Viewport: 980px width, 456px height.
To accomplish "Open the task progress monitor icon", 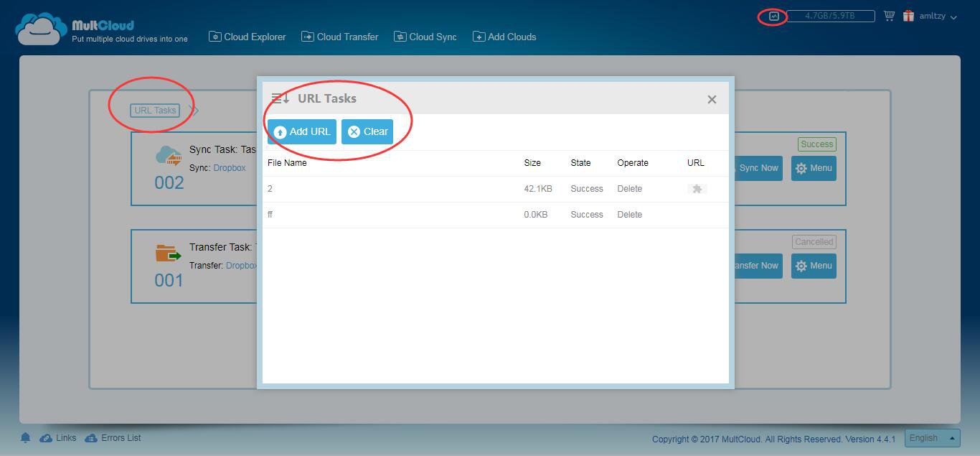I will pos(773,16).
